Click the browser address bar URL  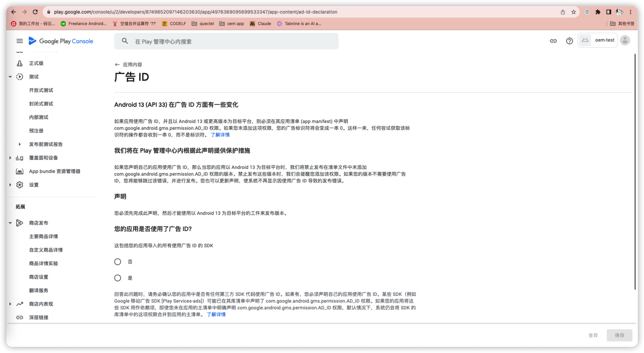tap(196, 12)
